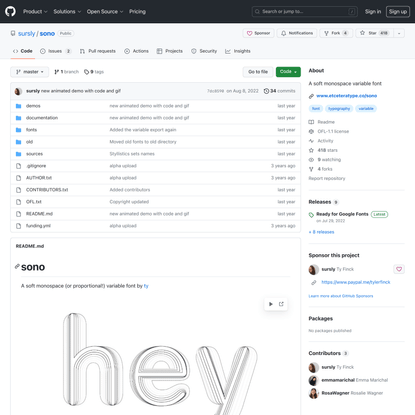Click the Go to file button
Screen dimensions: 415x415
tap(258, 72)
